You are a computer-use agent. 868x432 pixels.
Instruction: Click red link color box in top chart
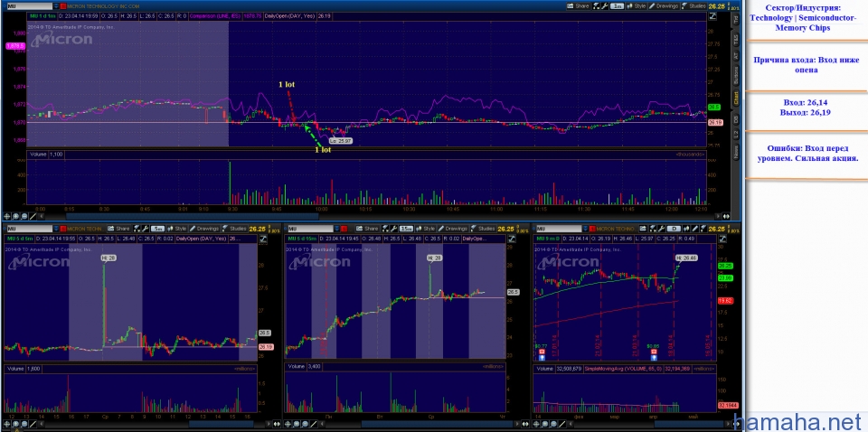click(63, 6)
